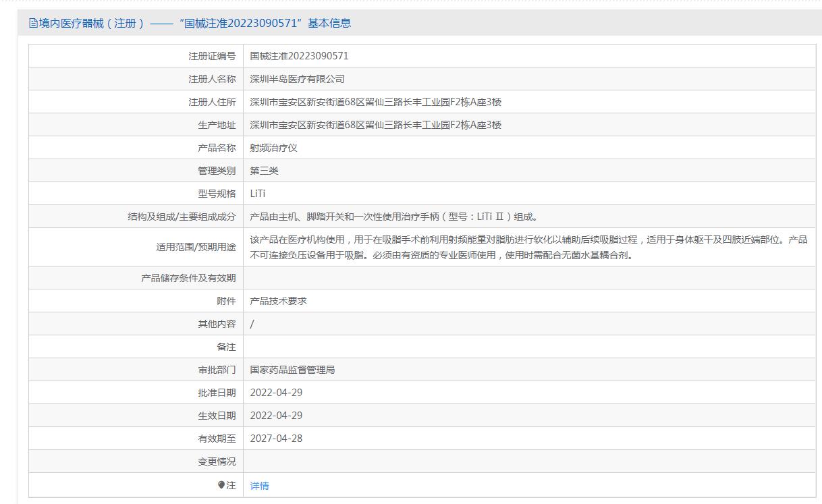
Task: Click the 审批部门 label
Action: click(x=217, y=370)
